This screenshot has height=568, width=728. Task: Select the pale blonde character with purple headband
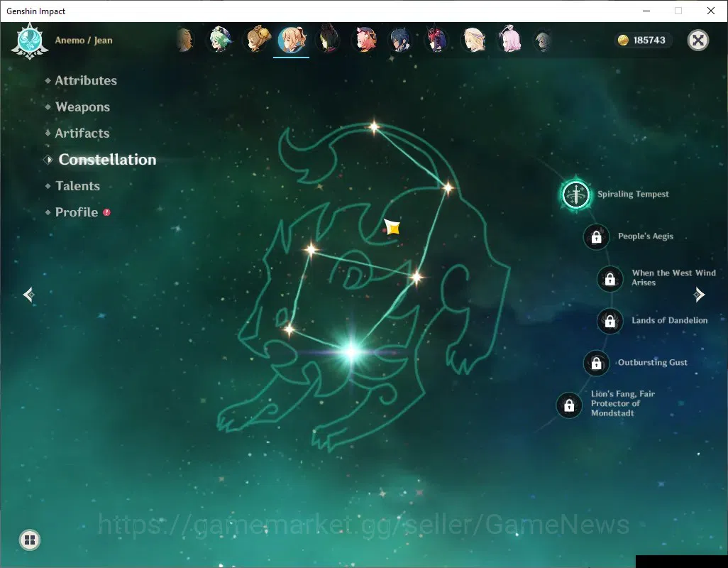(x=474, y=40)
